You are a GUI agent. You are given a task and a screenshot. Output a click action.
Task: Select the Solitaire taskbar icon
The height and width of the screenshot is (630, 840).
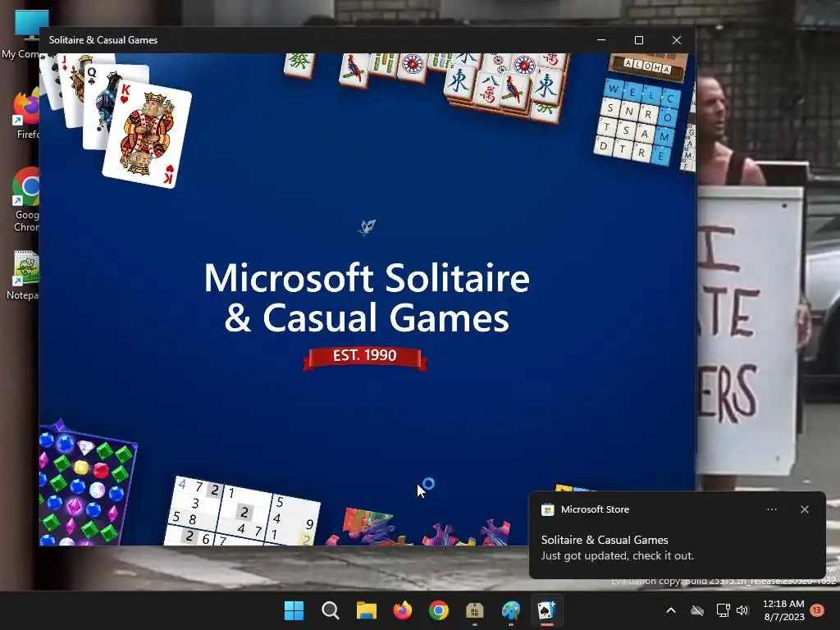[547, 610]
